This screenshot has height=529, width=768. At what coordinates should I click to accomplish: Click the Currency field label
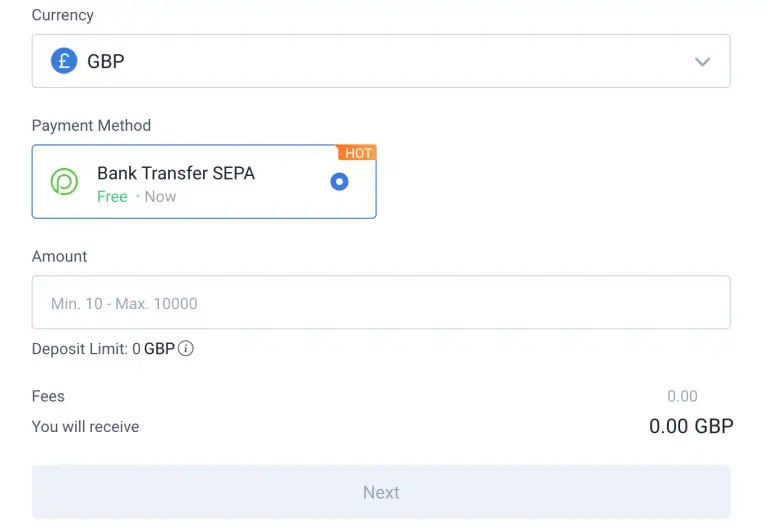coord(63,15)
